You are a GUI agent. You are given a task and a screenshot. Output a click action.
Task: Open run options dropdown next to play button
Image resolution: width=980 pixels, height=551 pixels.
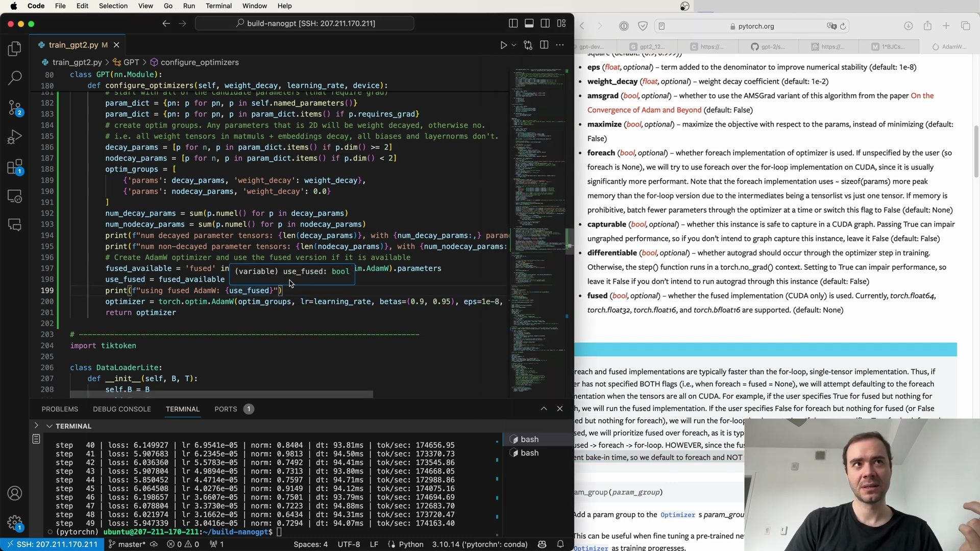514,45
